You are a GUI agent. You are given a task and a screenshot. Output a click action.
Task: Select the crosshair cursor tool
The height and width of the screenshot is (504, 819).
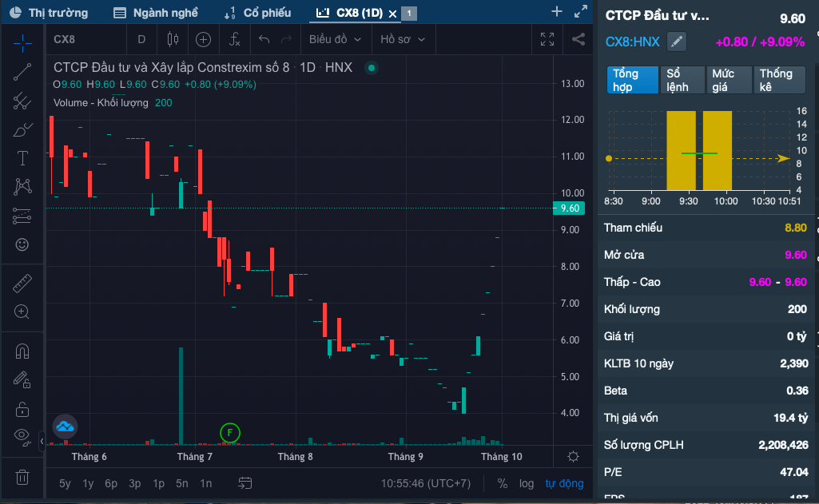[22, 43]
